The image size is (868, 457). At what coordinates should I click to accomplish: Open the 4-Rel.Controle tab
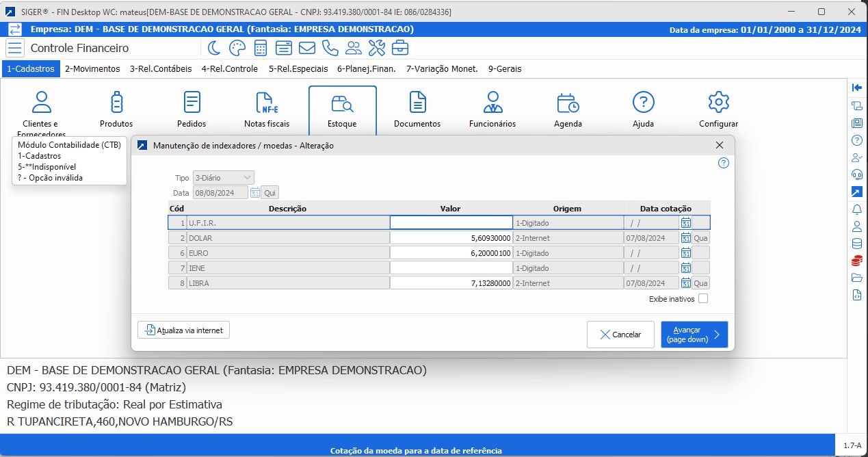click(x=229, y=69)
